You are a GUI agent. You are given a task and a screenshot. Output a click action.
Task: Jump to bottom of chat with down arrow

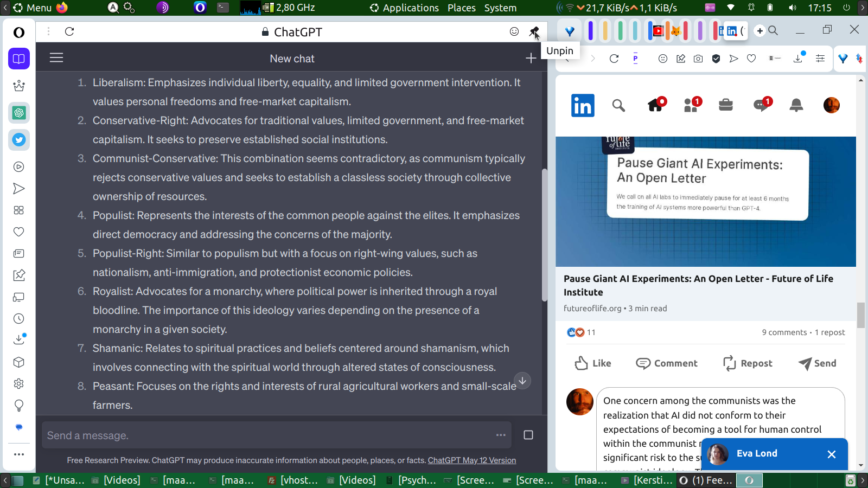(522, 381)
